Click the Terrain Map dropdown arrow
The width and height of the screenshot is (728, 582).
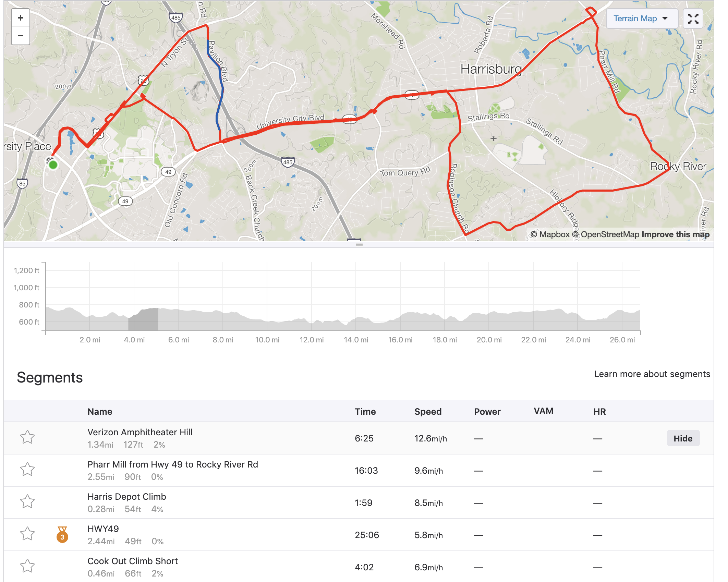(665, 19)
